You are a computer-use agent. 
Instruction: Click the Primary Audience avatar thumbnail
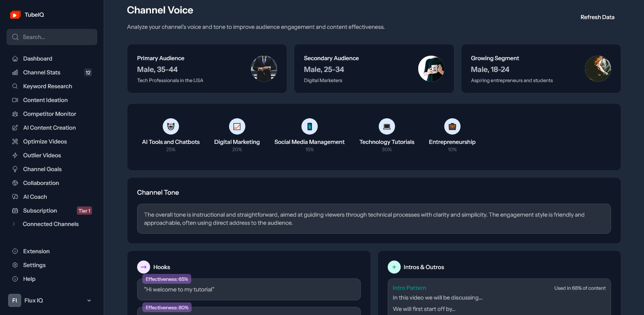pyautogui.click(x=264, y=69)
